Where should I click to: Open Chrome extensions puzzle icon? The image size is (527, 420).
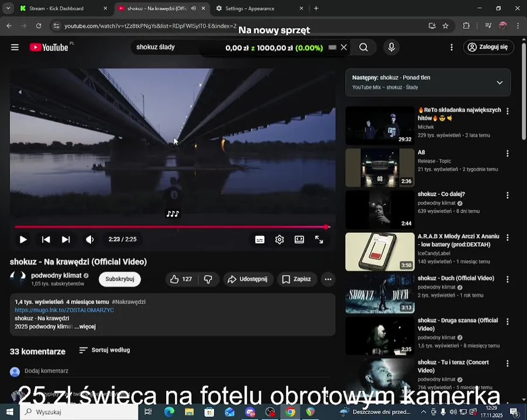(466, 26)
